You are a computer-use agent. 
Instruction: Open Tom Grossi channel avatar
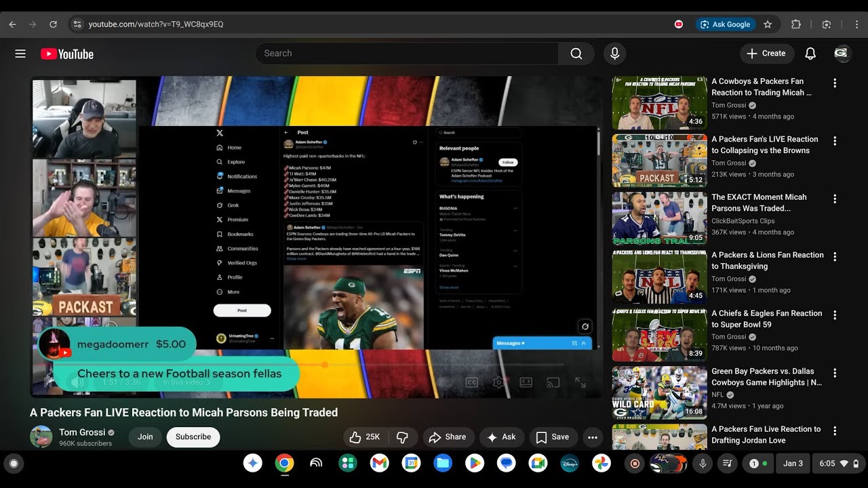41,436
